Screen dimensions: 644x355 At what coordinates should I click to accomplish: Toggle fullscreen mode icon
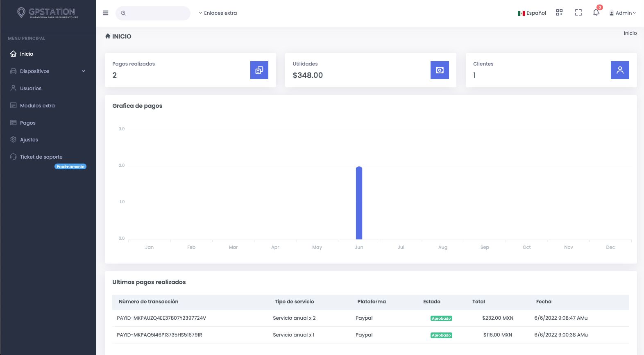click(578, 13)
